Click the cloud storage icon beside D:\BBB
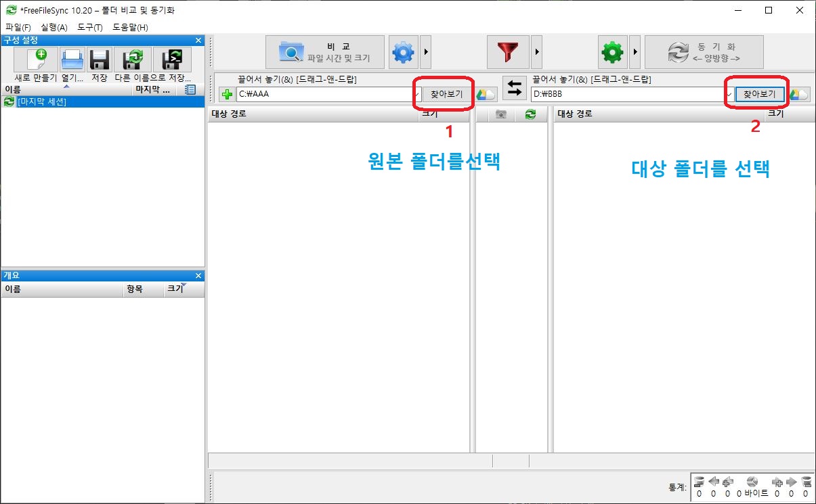Image resolution: width=816 pixels, height=504 pixels. [x=799, y=94]
